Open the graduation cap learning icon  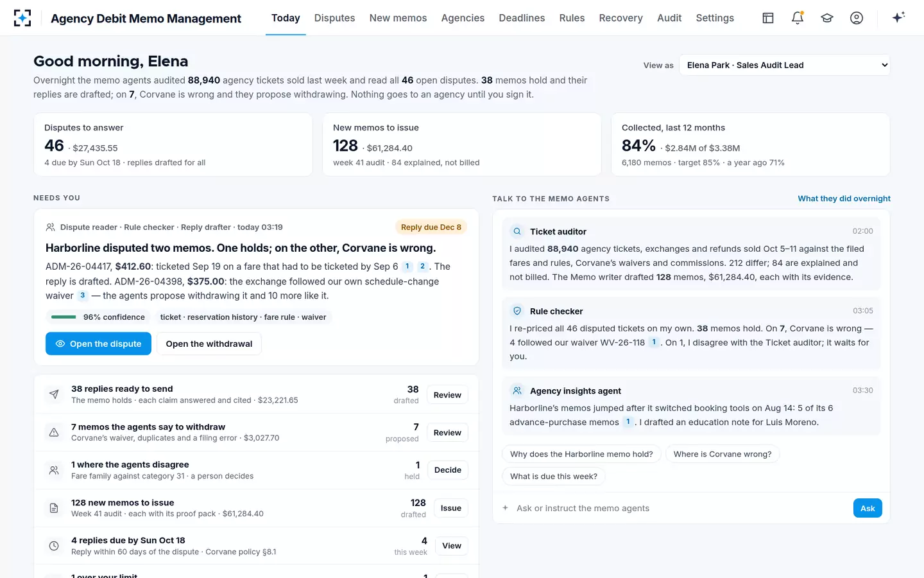click(827, 18)
